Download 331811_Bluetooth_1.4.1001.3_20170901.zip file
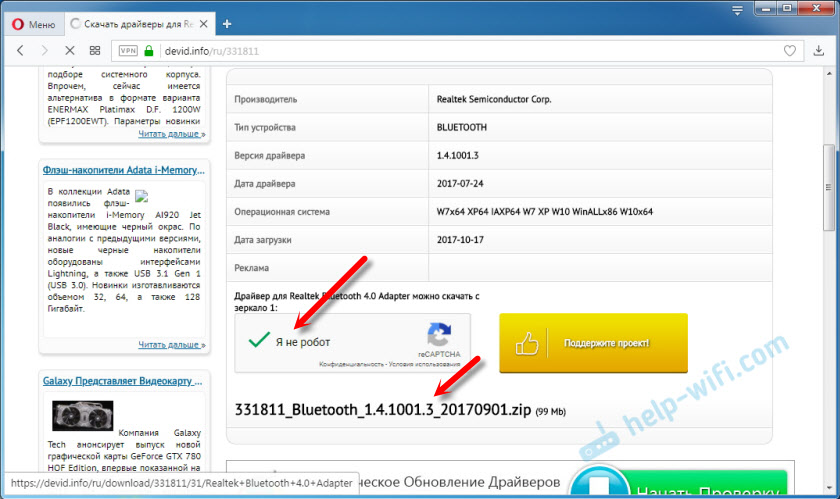The width and height of the screenshot is (840, 499). click(382, 410)
